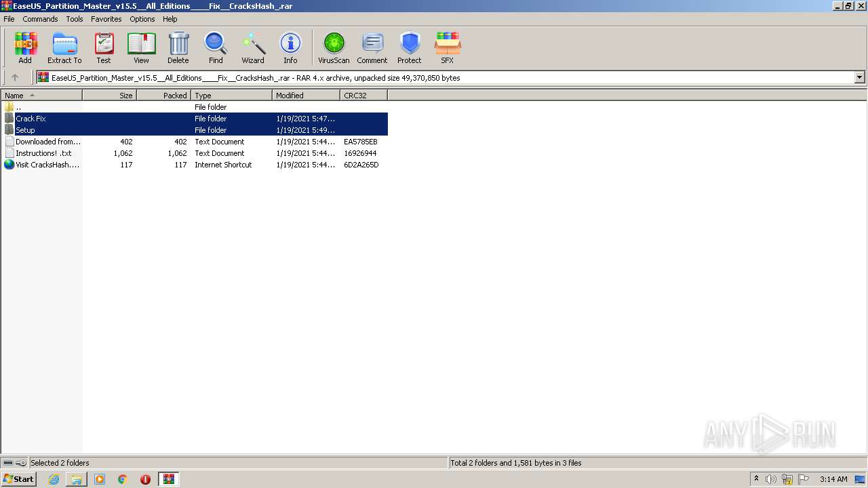Screen dimensions: 868x488
Task: Open the File menu
Action: tap(9, 19)
